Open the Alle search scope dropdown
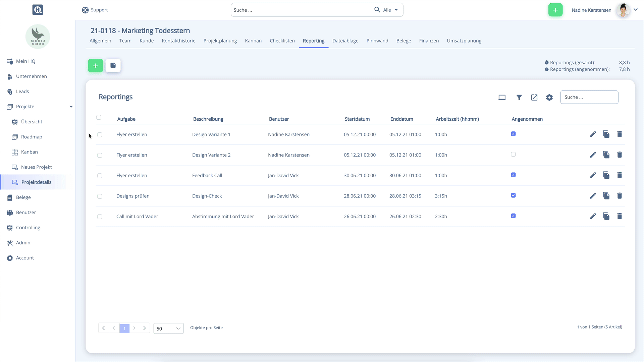Screen dimensions: 644x362 pos(391,10)
